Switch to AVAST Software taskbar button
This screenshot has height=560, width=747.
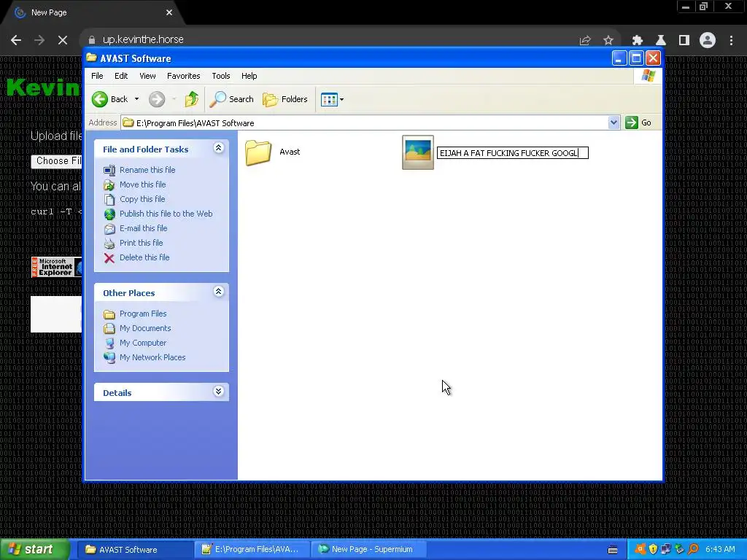(134, 550)
